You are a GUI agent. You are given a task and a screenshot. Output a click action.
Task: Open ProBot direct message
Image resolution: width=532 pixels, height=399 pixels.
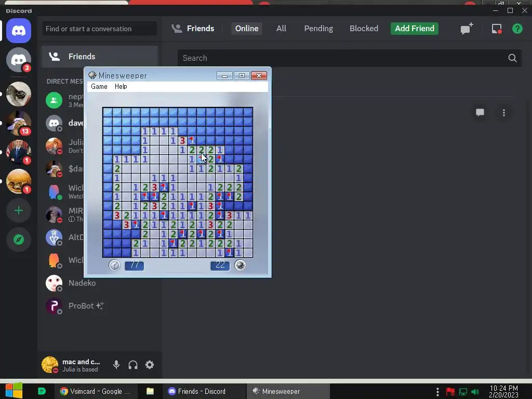pos(100,306)
